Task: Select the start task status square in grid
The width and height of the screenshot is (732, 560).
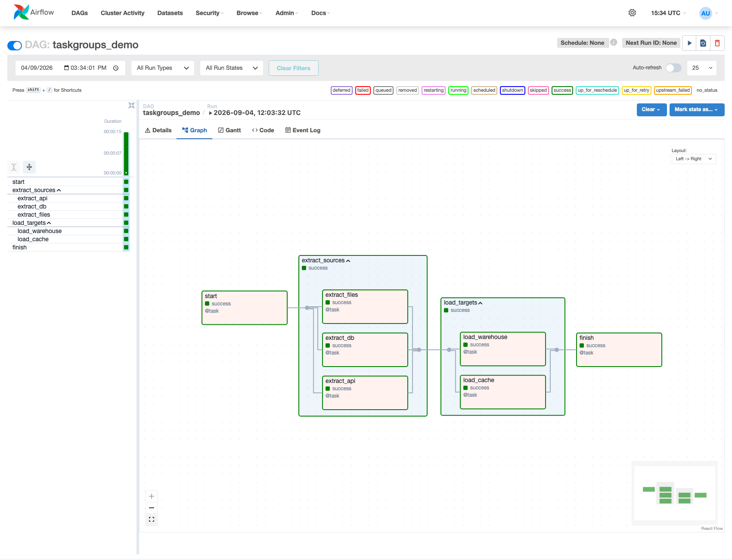Action: [126, 182]
